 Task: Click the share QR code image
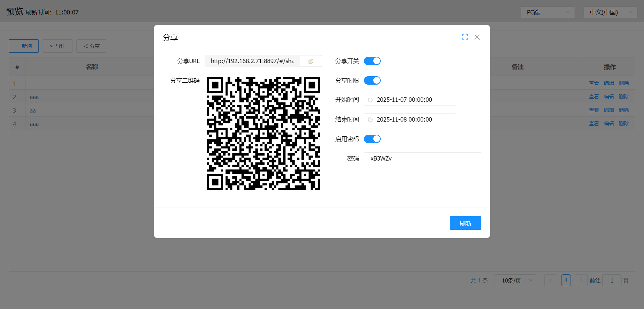(x=263, y=133)
